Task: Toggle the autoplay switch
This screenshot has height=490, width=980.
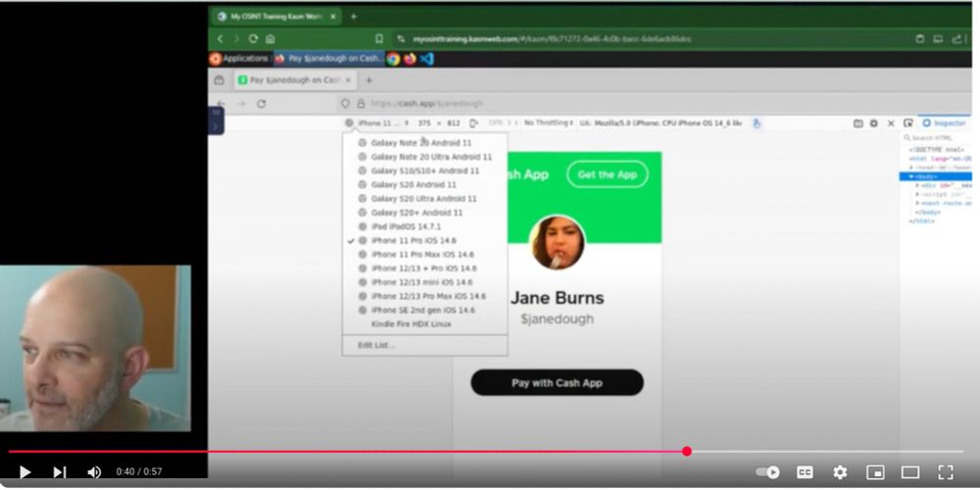Action: point(767,472)
